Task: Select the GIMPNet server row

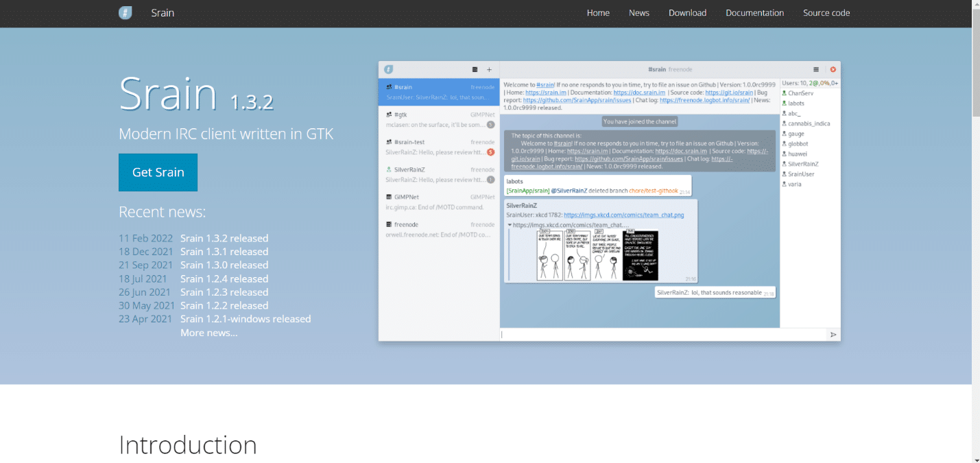Action: click(x=439, y=202)
